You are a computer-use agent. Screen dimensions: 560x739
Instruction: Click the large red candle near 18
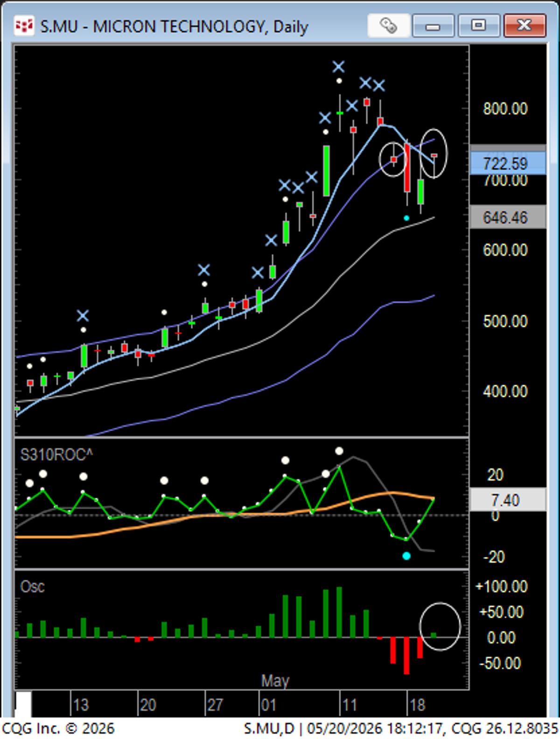coord(407,168)
